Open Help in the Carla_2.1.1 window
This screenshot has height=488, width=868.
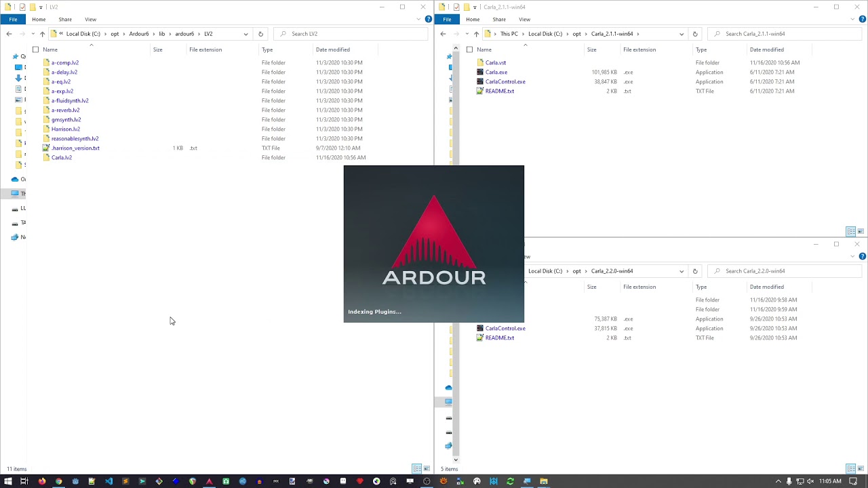[862, 19]
